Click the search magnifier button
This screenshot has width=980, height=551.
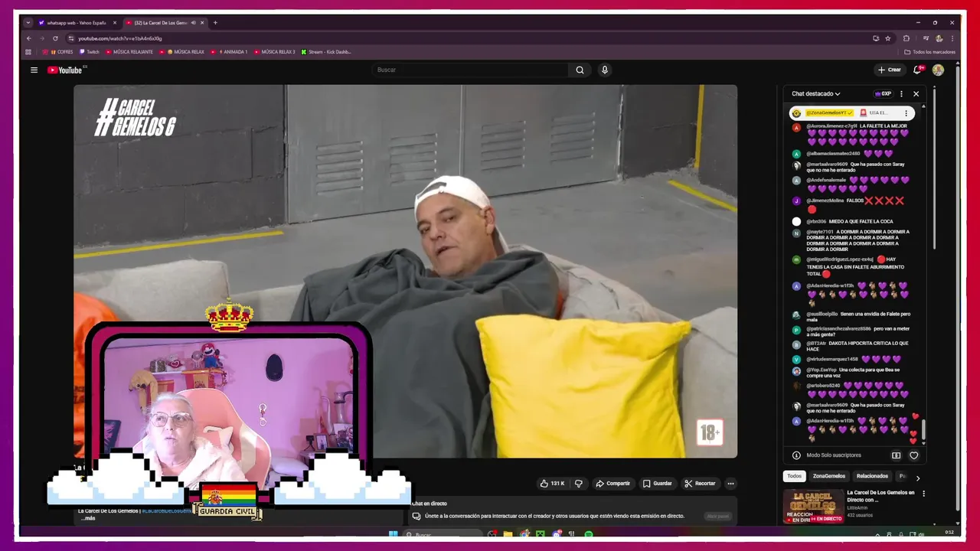[580, 70]
